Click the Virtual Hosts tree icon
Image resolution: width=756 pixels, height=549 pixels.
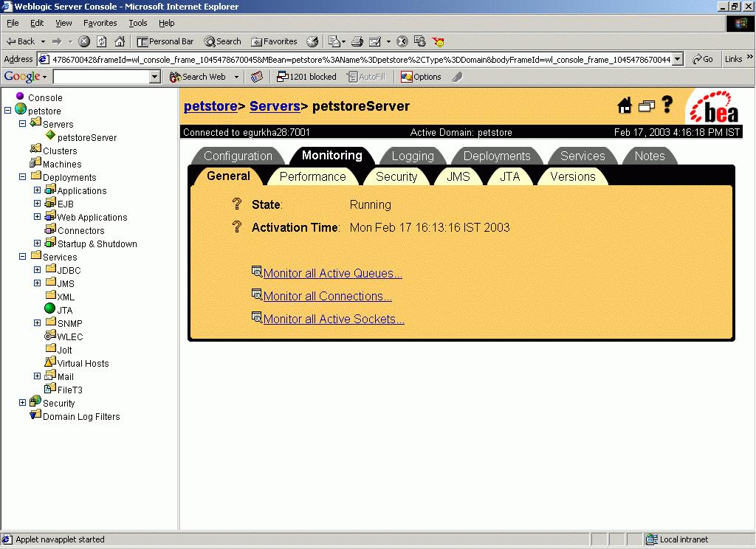pyautogui.click(x=50, y=361)
